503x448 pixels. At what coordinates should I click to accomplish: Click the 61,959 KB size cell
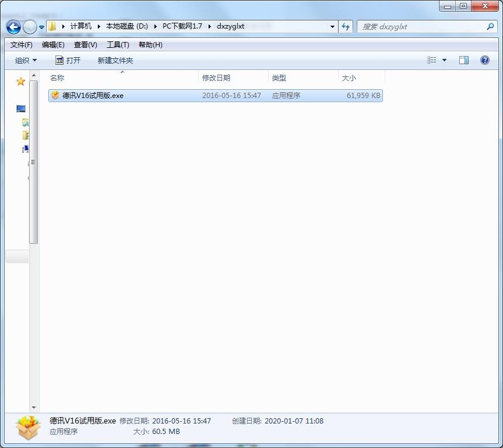(364, 96)
